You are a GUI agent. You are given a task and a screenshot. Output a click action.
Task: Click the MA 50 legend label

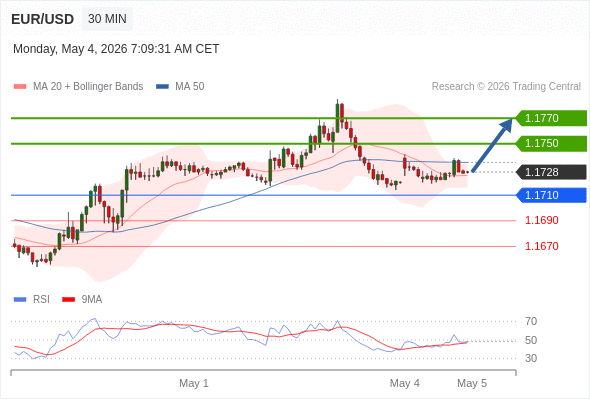point(190,87)
